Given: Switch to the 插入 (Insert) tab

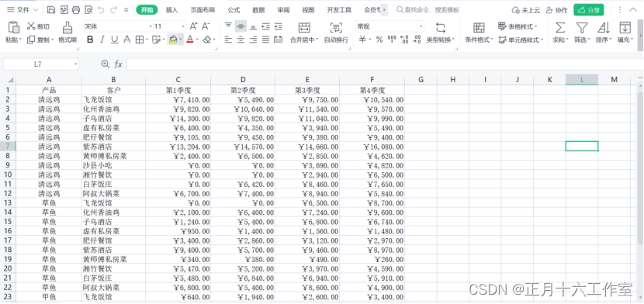Looking at the screenshot, I should tap(171, 10).
